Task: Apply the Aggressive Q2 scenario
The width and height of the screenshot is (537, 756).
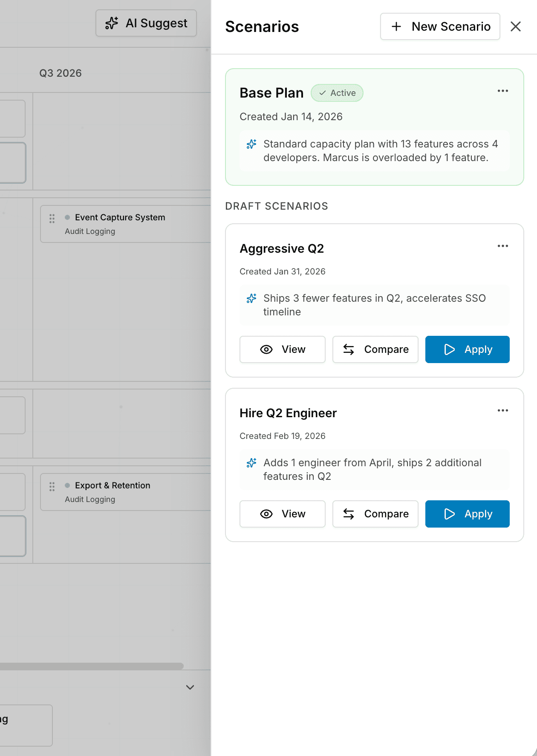Action: click(x=467, y=349)
